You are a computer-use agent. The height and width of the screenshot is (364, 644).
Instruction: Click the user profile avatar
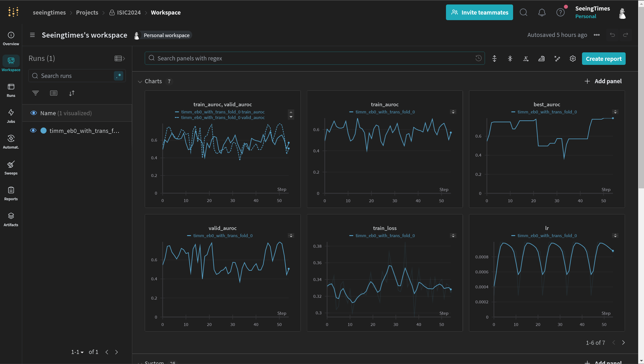click(x=622, y=13)
